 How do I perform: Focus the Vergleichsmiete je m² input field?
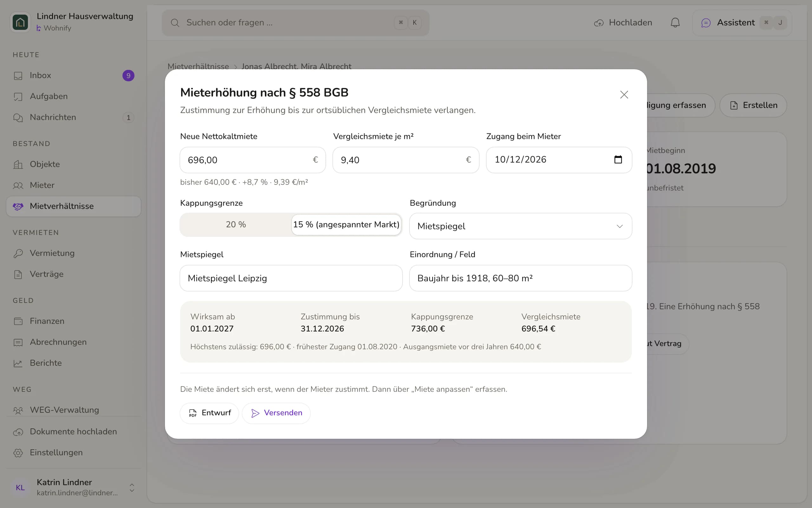pos(406,160)
